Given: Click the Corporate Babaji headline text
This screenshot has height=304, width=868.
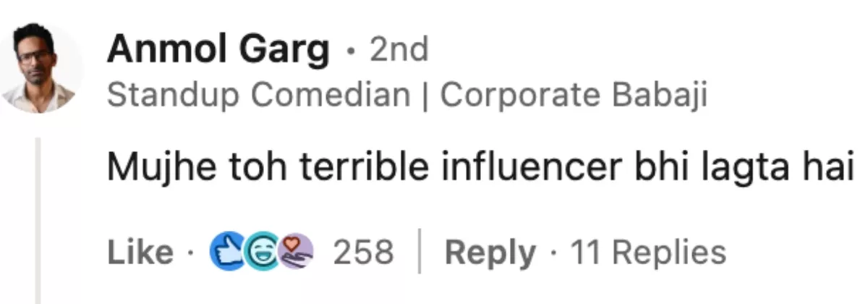Looking at the screenshot, I should point(574,96).
